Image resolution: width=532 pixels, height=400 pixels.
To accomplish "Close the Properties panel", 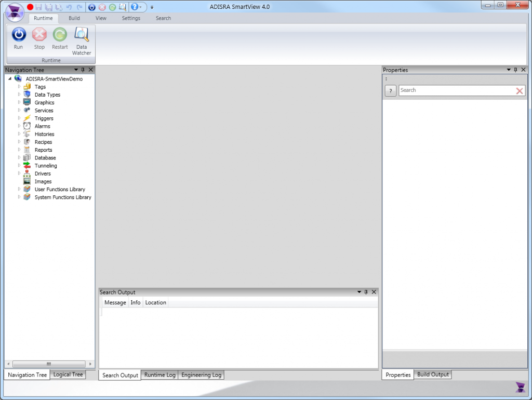I will [x=523, y=70].
